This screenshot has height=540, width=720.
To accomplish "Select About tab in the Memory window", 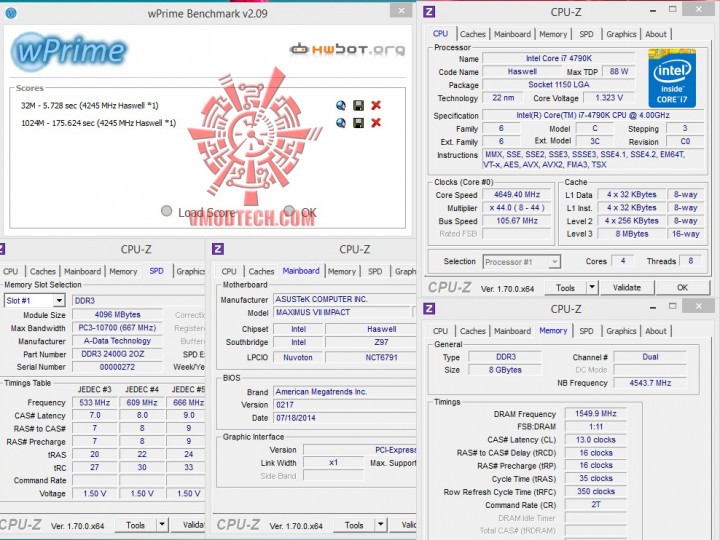I will (656, 331).
